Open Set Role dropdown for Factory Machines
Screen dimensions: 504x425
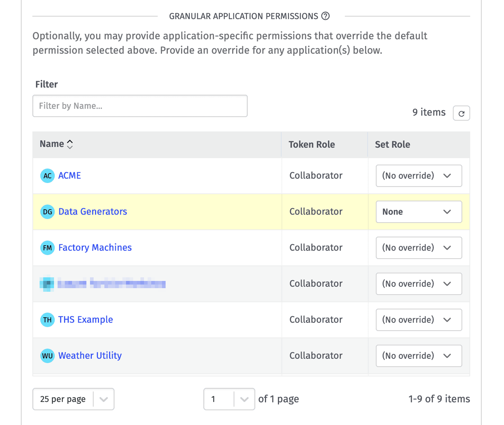[419, 248]
